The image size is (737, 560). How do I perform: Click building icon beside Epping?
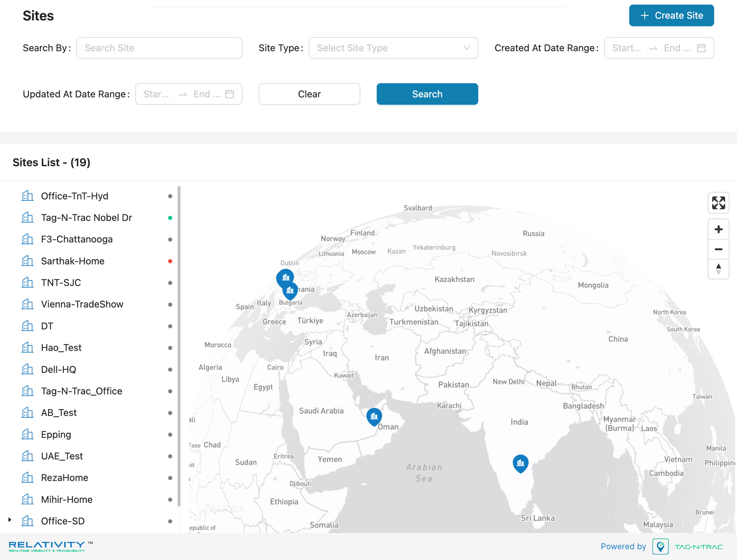click(x=27, y=434)
